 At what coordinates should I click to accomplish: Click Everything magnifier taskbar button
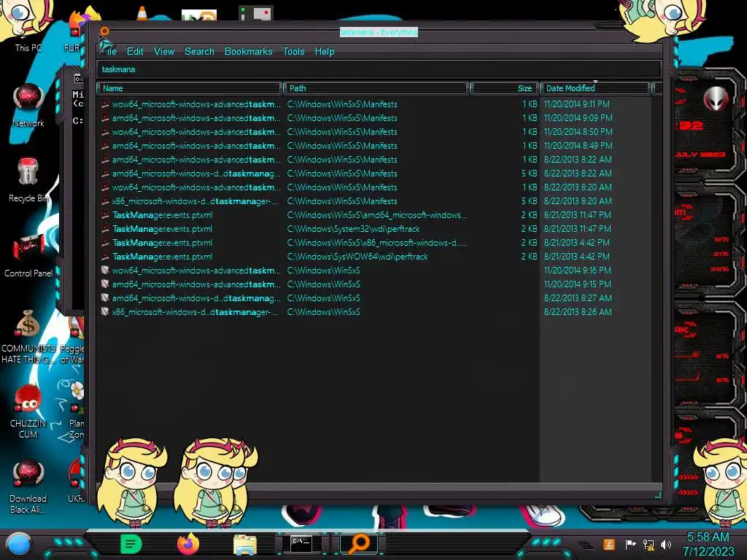click(x=359, y=544)
